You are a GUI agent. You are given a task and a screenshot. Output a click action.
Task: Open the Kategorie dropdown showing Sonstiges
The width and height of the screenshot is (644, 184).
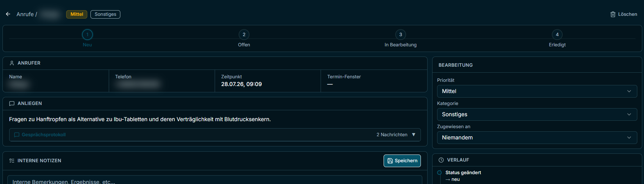(537, 114)
